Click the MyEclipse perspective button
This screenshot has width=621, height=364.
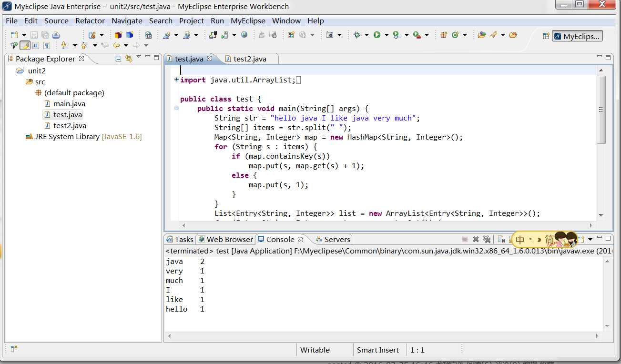click(577, 36)
